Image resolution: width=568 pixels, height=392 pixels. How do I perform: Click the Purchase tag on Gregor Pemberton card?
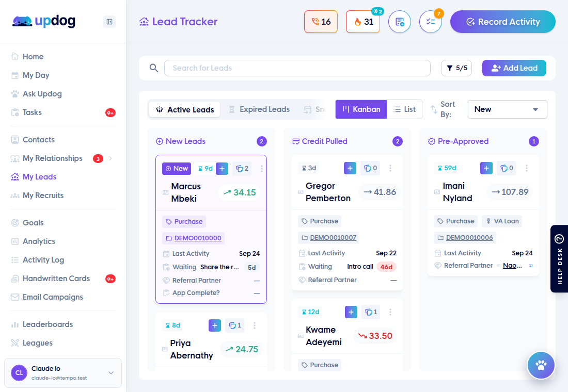click(x=320, y=221)
